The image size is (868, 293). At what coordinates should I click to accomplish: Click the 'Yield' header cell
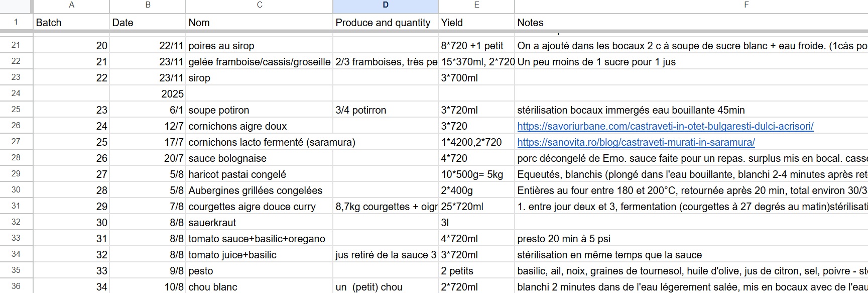coord(476,23)
